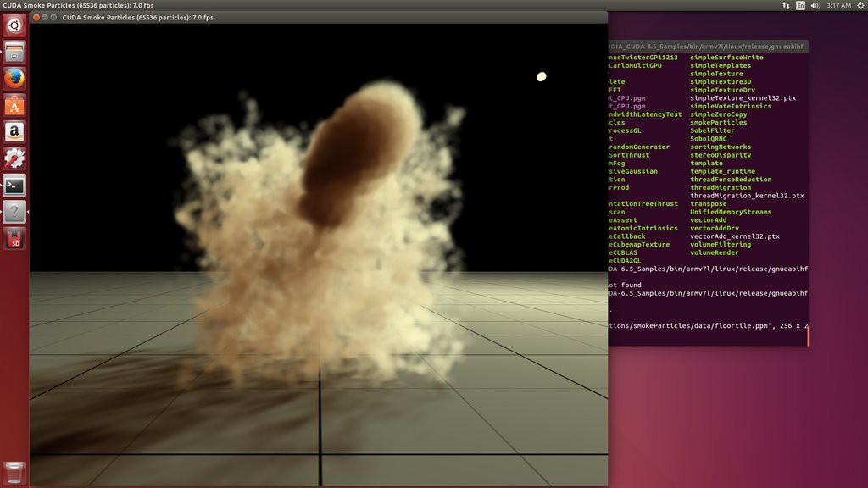Image resolution: width=868 pixels, height=488 pixels.
Task: Click 'simpleTexture3D' in the terminal listing
Action: 721,82
